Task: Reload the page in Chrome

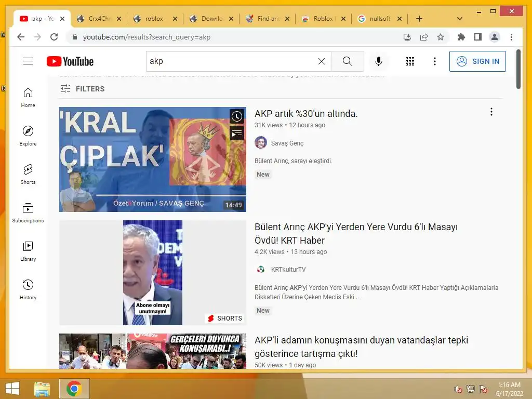Action: [54, 37]
